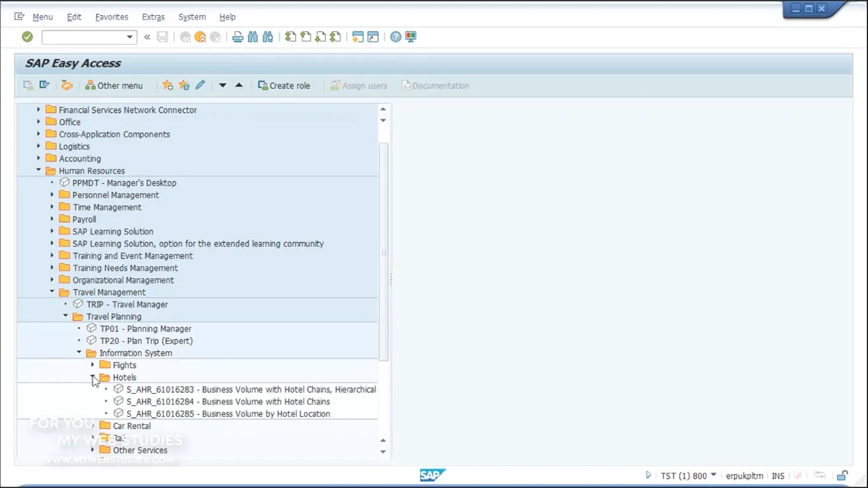Expand the Personnel Management folder

[x=52, y=194]
